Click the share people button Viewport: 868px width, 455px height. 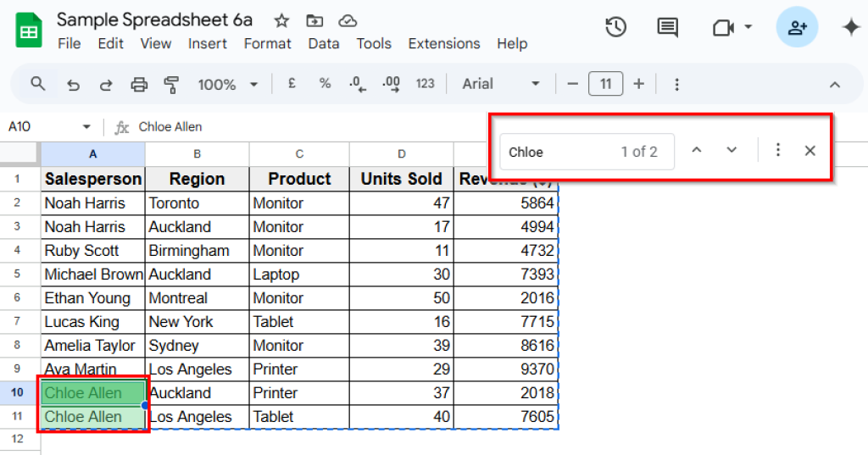pyautogui.click(x=797, y=27)
